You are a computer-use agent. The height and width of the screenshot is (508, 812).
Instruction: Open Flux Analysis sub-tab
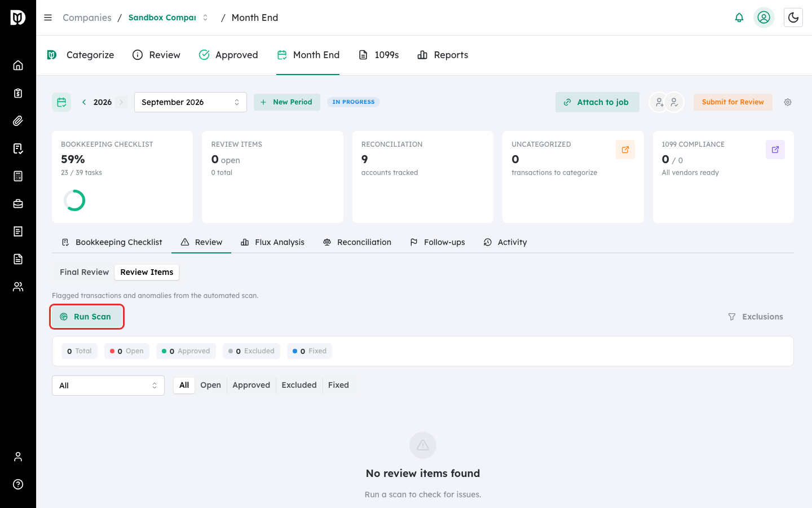(272, 242)
